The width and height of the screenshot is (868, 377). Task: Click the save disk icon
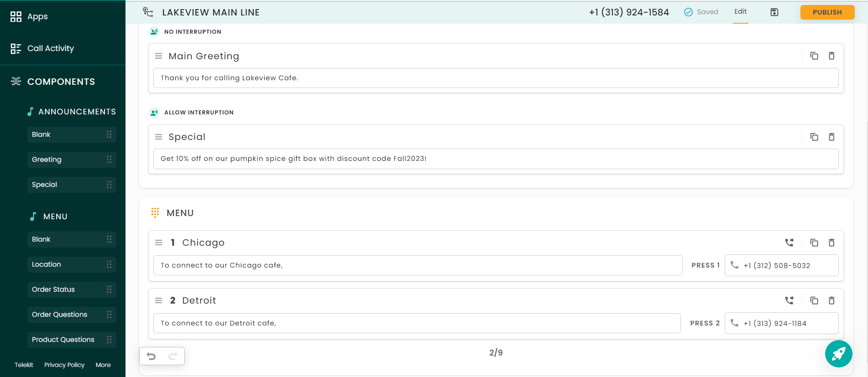(x=774, y=12)
